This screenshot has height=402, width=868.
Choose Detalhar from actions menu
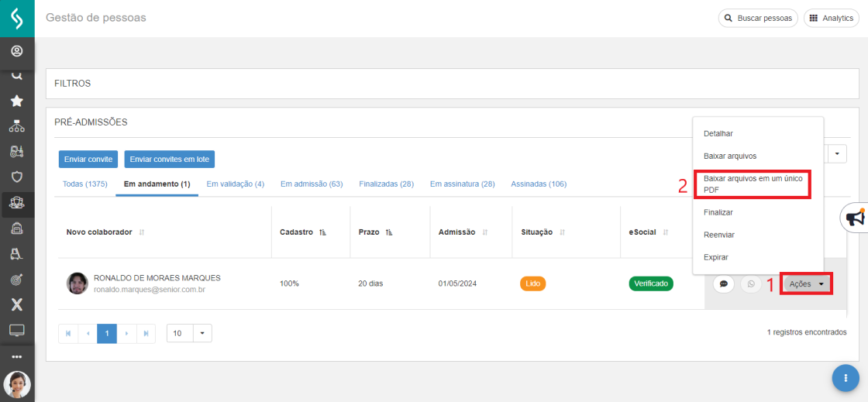coord(718,133)
